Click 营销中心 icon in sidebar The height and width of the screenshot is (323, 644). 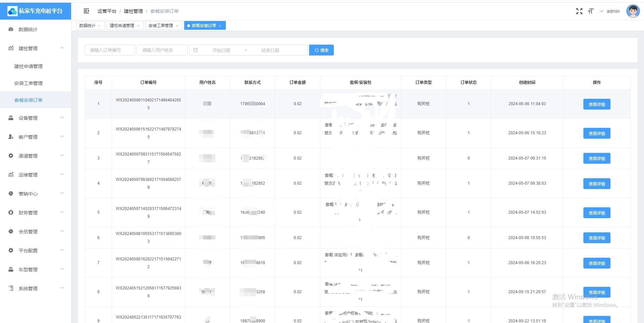pos(11,194)
